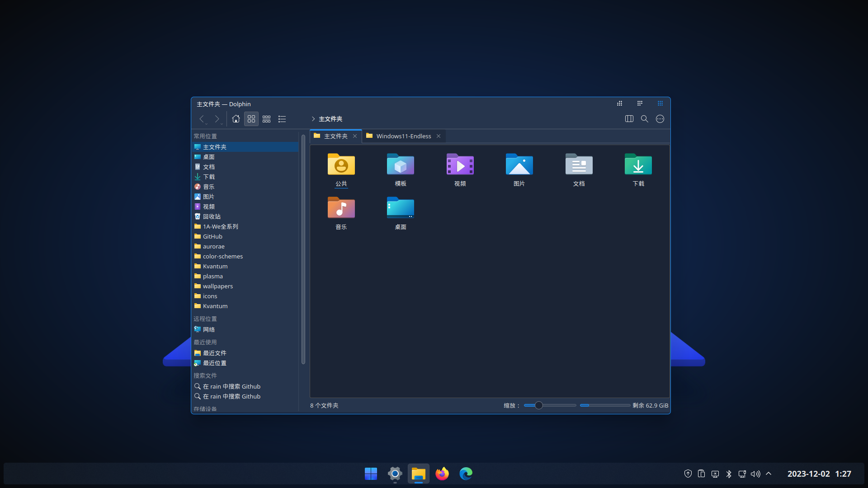Select 图片 in the places sidebar

tap(245, 197)
